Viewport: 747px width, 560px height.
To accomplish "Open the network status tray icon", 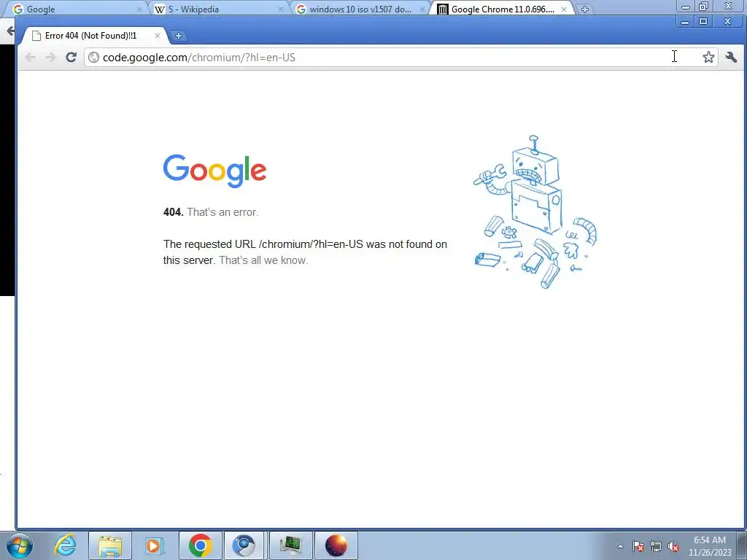I will [656, 547].
